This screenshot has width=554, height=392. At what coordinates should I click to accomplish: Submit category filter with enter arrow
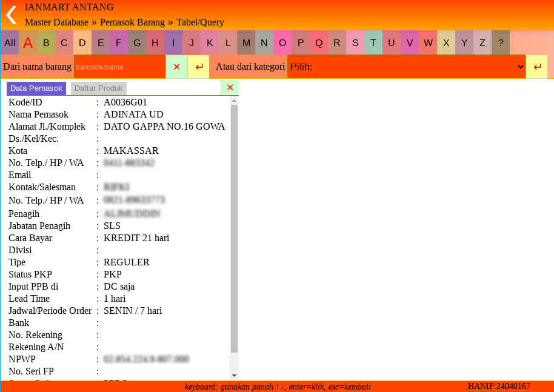536,67
